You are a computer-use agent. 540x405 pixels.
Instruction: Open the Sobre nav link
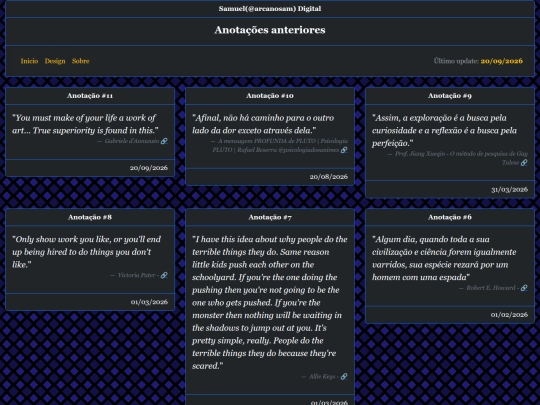click(x=81, y=61)
